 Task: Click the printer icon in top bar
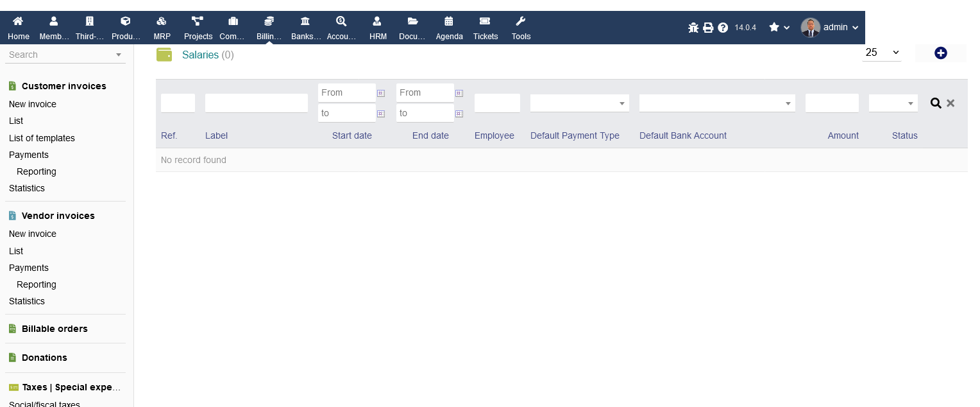[708, 28]
